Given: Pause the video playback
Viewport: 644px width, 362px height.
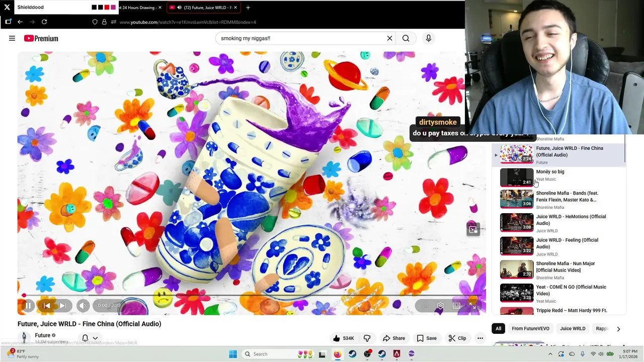Looking at the screenshot, I should coord(28,305).
